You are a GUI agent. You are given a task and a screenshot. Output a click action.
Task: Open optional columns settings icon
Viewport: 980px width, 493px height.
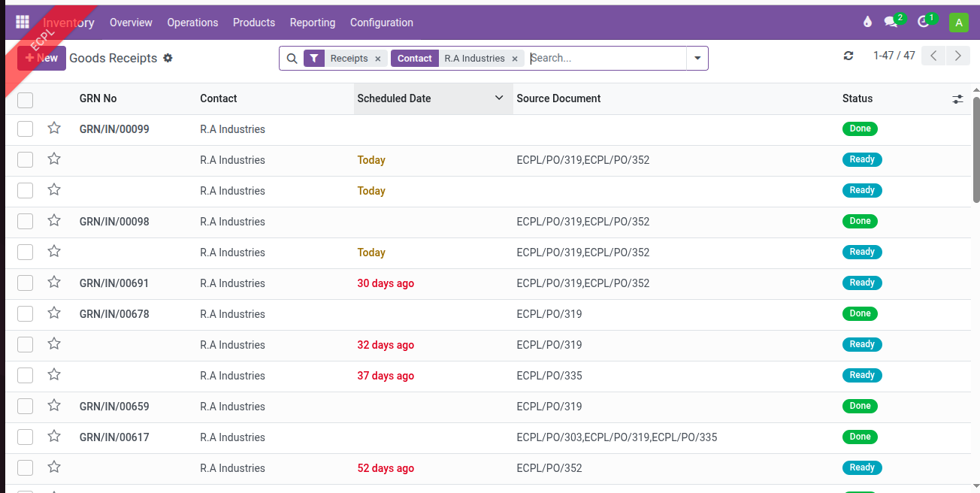point(957,99)
